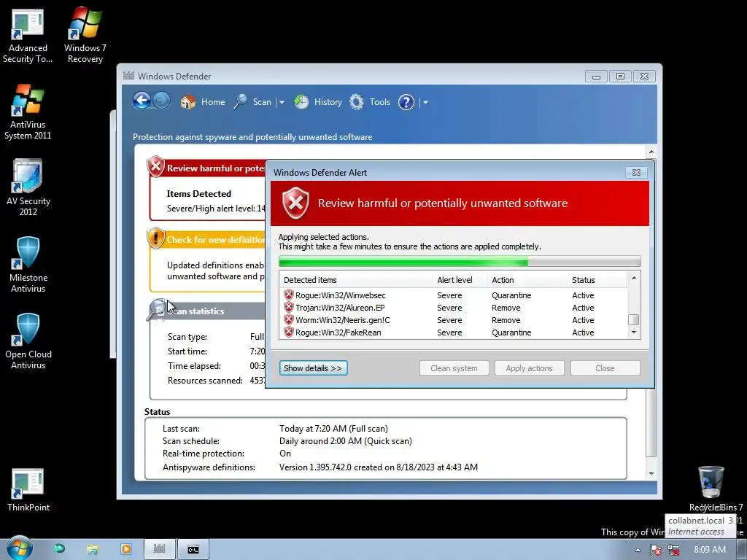
Task: Click red shield beside Review harmful heading
Action: pos(156,166)
